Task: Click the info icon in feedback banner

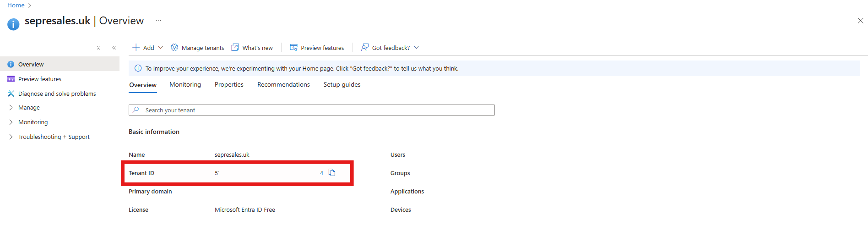Action: (x=138, y=68)
